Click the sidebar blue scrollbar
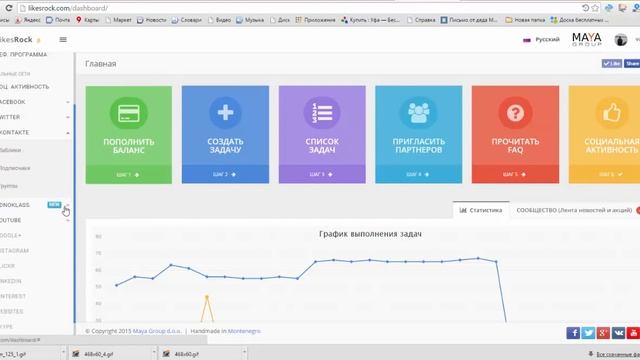This screenshot has width=640, height=360. (x=75, y=212)
